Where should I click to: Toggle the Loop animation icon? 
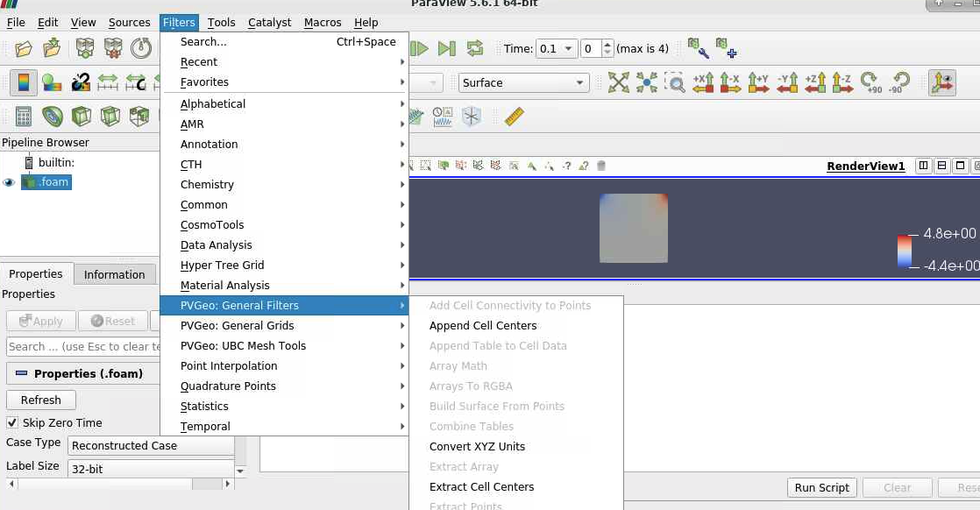[x=475, y=48]
